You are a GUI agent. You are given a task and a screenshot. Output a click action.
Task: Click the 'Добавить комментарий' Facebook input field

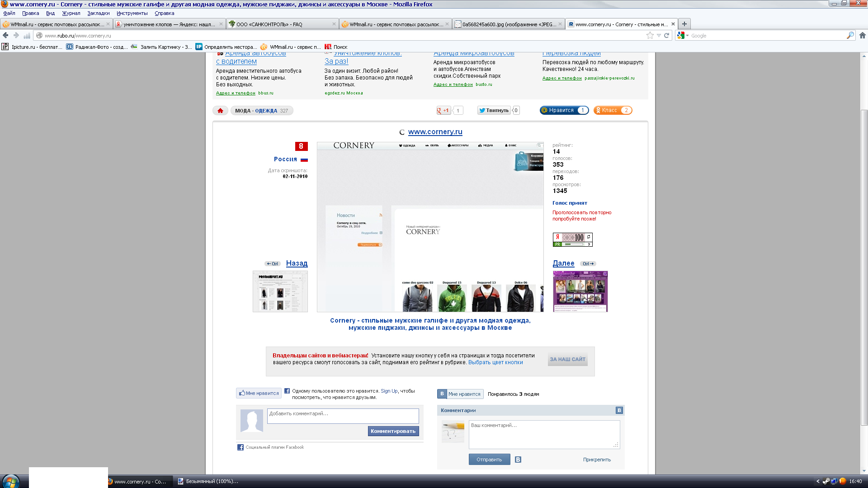click(343, 416)
